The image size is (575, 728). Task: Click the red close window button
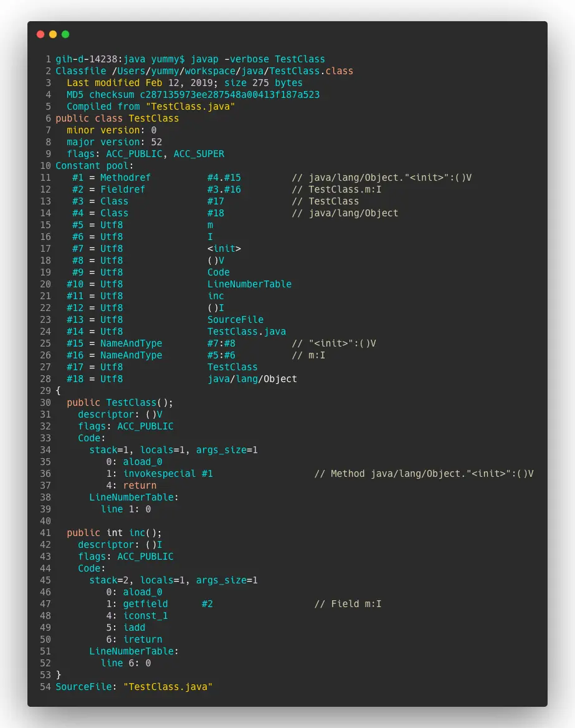tap(40, 34)
